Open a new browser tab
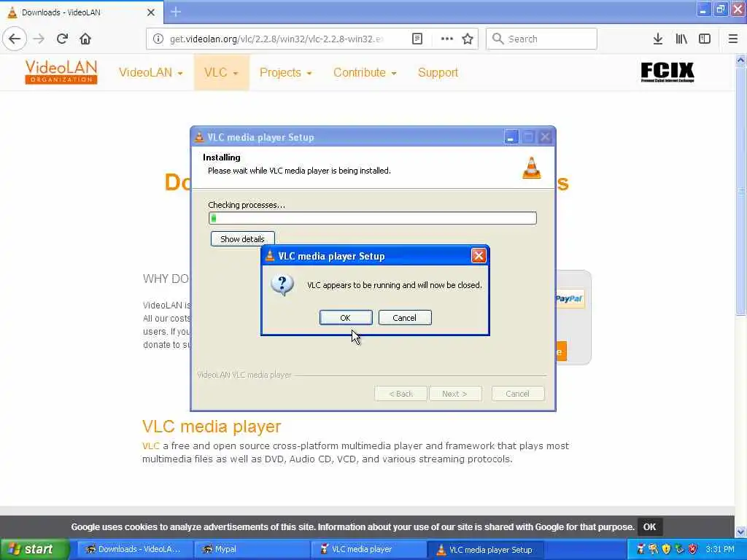Screen dimensions: 747x560 [x=175, y=12]
